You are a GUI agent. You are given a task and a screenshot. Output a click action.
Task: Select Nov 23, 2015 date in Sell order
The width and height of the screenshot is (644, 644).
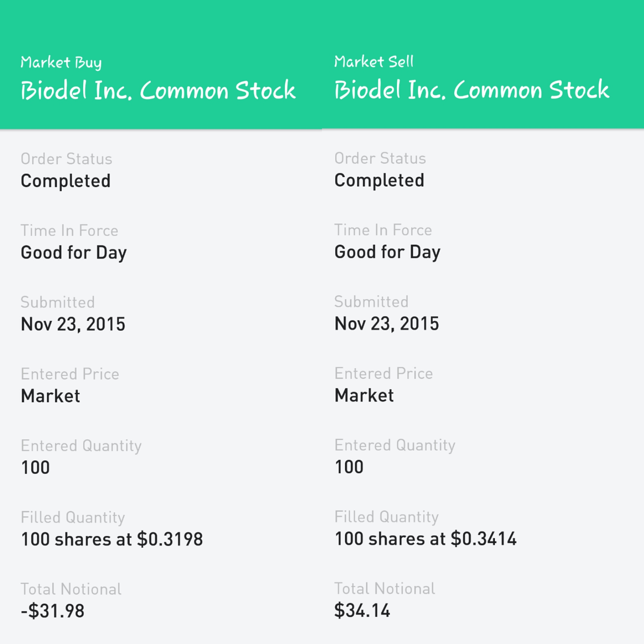[x=387, y=324]
